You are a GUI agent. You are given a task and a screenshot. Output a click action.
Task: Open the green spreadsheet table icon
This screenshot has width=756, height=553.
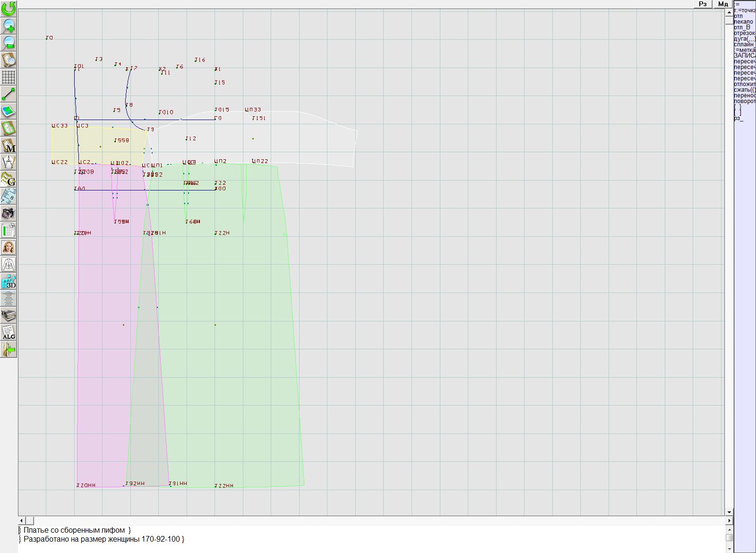pyautogui.click(x=9, y=230)
